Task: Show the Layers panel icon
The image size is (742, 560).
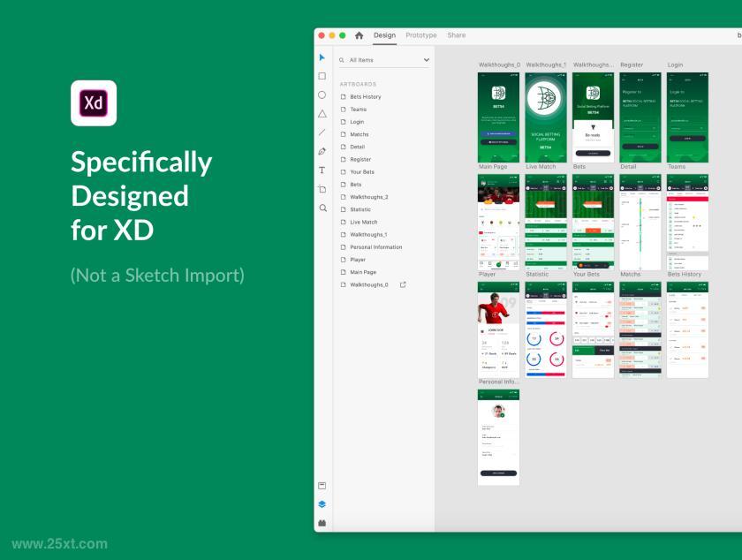Action: (x=322, y=504)
